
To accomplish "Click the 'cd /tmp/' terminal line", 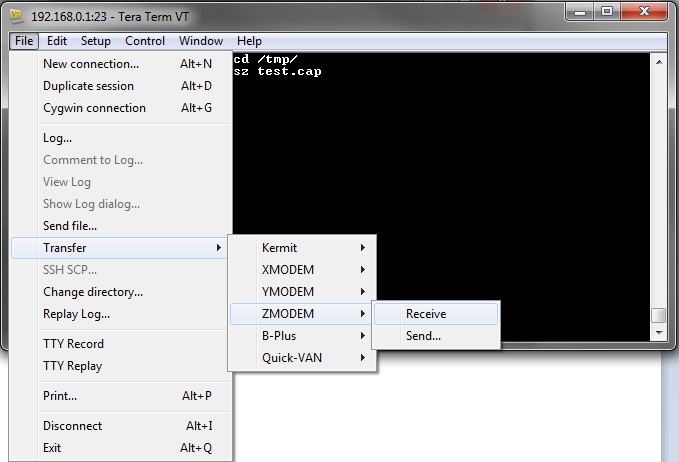I will 265,59.
